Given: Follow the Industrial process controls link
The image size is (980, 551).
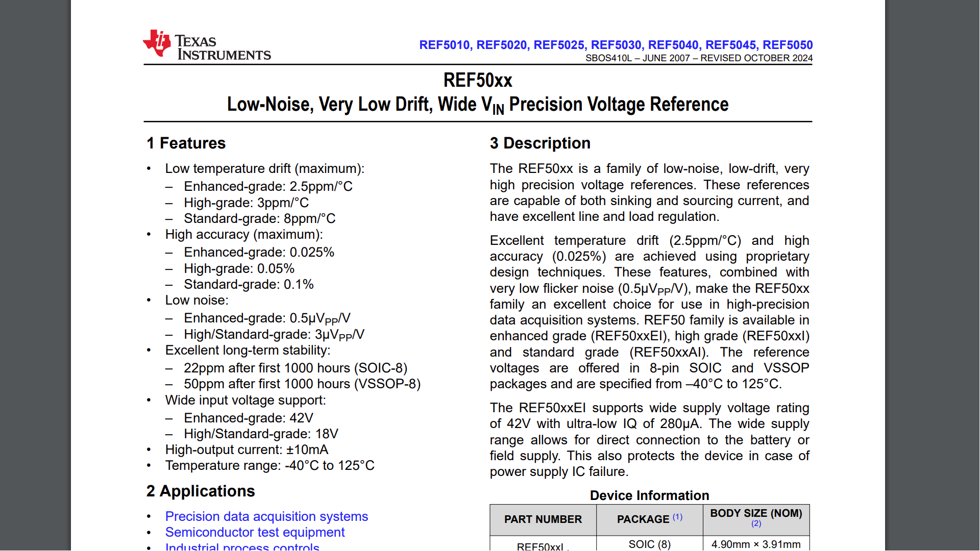Looking at the screenshot, I should [x=242, y=547].
